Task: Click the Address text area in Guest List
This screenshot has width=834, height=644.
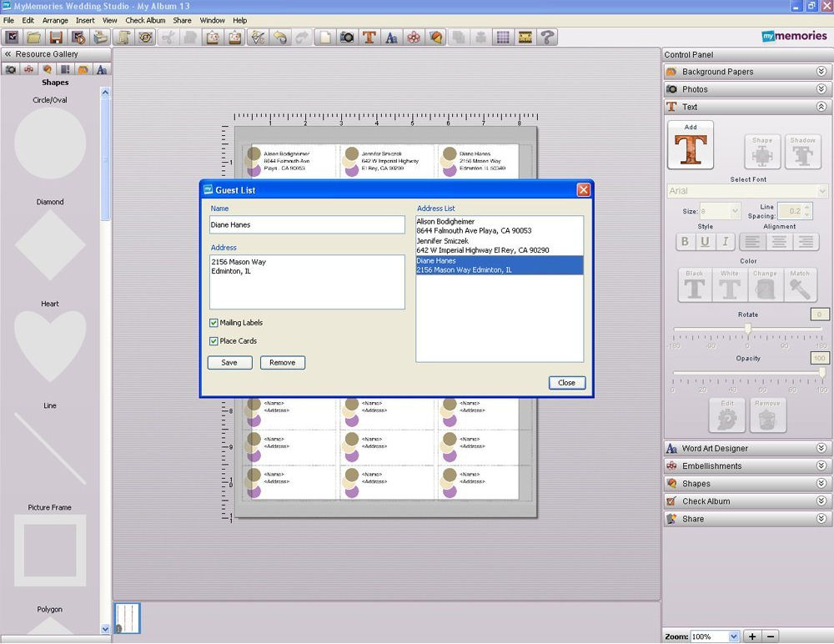Action: [307, 282]
